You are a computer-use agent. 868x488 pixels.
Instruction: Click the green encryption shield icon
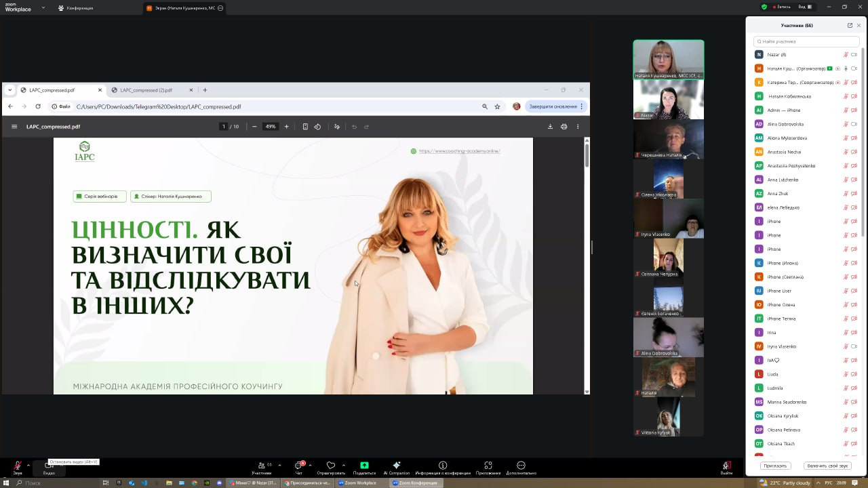click(x=764, y=7)
